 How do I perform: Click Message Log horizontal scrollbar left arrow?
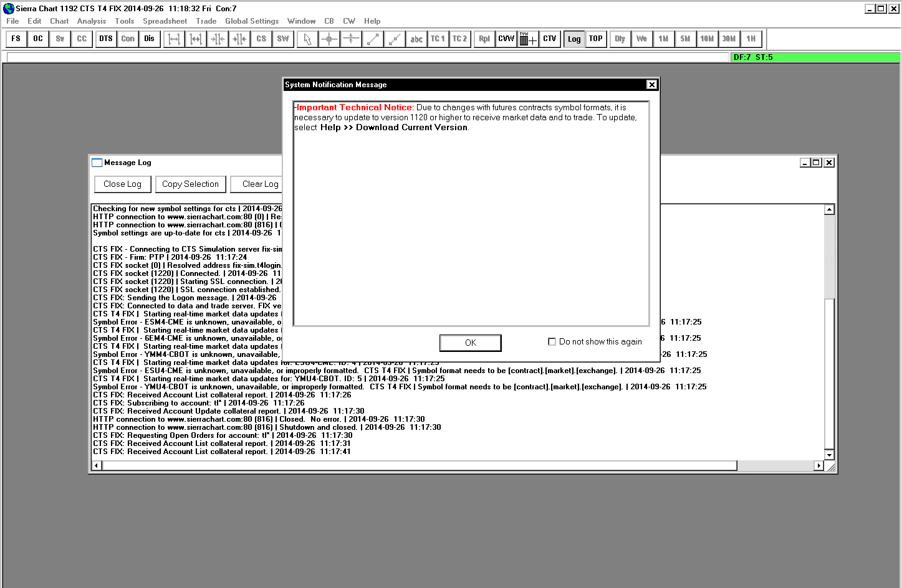point(96,465)
